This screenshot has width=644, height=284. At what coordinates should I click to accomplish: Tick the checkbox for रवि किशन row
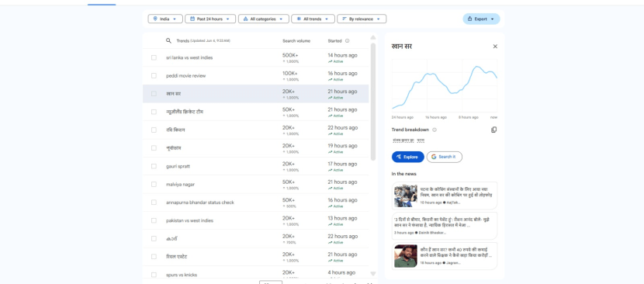tap(154, 130)
